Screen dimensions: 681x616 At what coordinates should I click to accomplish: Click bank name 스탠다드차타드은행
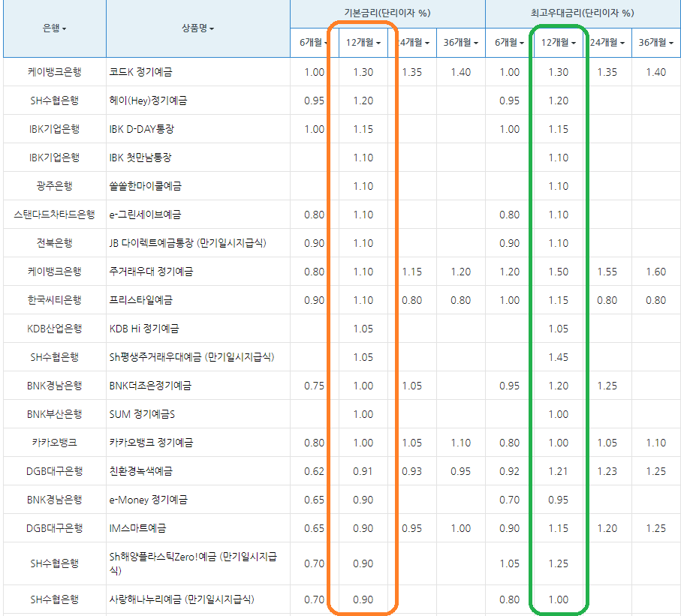[x=54, y=215]
